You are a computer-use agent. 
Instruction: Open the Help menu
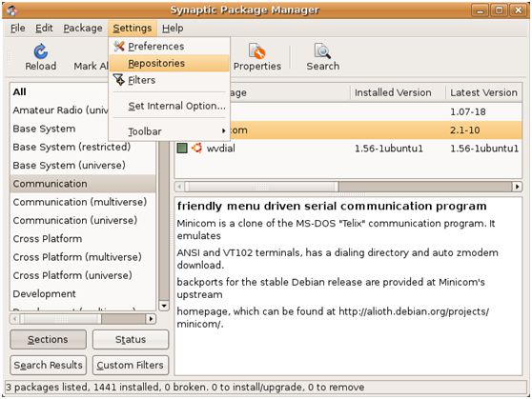click(x=173, y=29)
